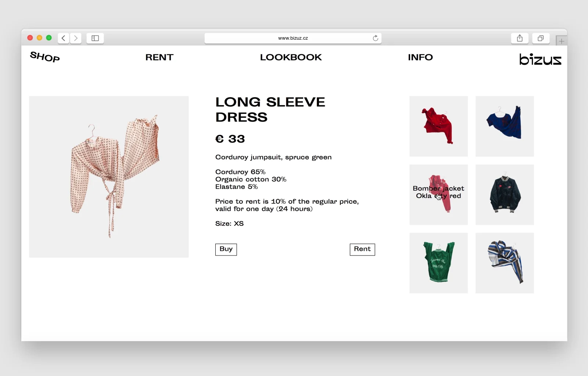Toggle the browser sidebar icon
This screenshot has width=588, height=376.
coord(95,38)
